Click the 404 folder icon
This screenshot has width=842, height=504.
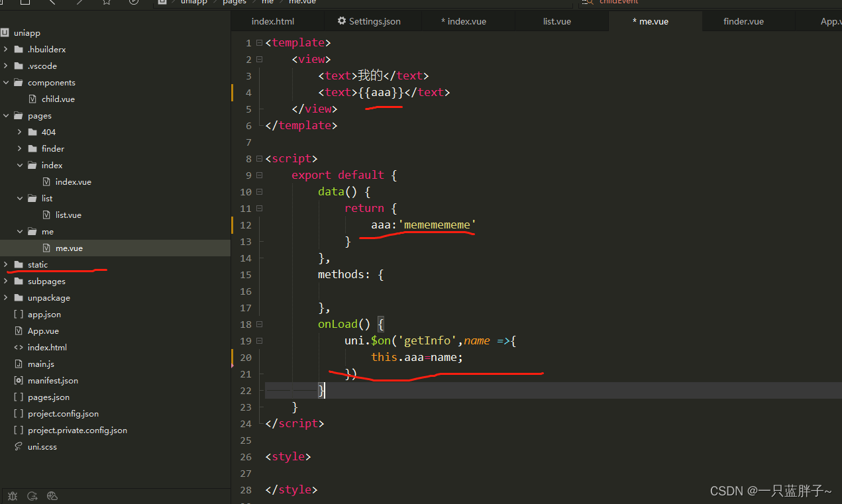coord(32,132)
